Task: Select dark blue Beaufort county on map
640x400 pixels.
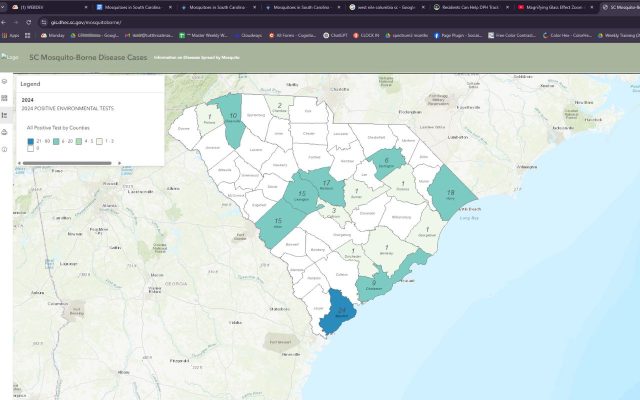Action: coord(338,312)
